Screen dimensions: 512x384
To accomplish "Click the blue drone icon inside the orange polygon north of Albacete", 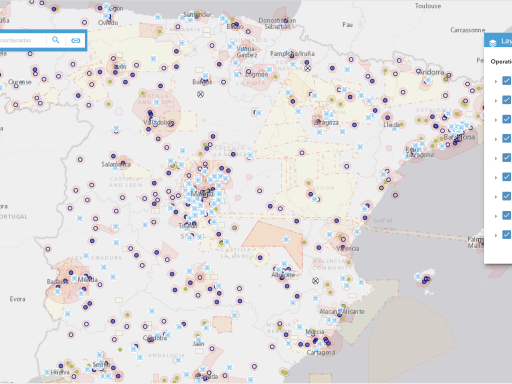I will point(286,239).
